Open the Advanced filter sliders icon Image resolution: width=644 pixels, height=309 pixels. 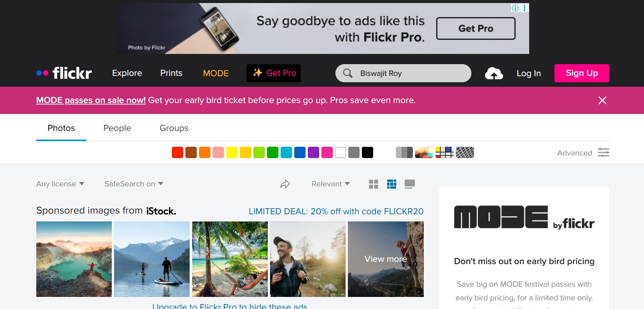(603, 152)
